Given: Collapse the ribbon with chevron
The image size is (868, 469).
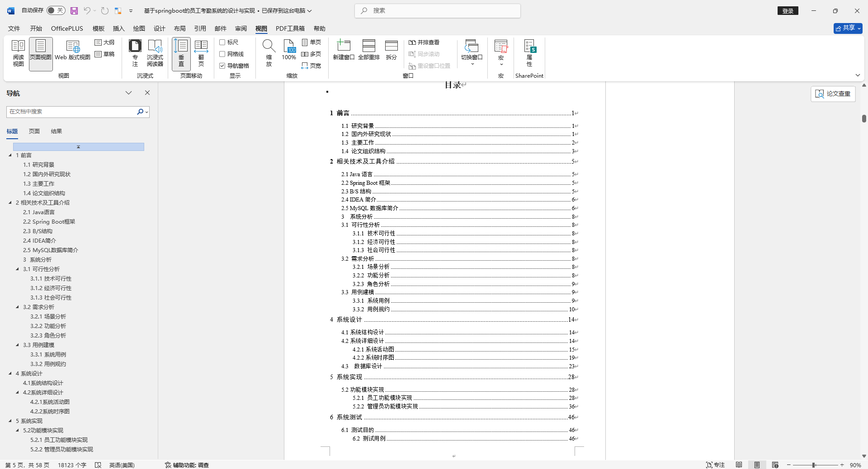Looking at the screenshot, I should tap(858, 75).
